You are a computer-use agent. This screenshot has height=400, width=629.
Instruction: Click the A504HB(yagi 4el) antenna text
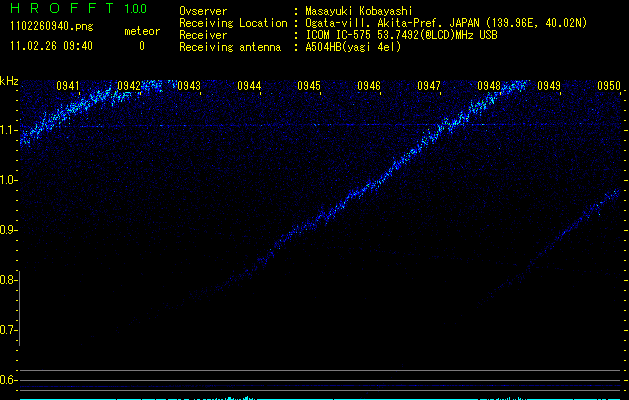[x=353, y=47]
